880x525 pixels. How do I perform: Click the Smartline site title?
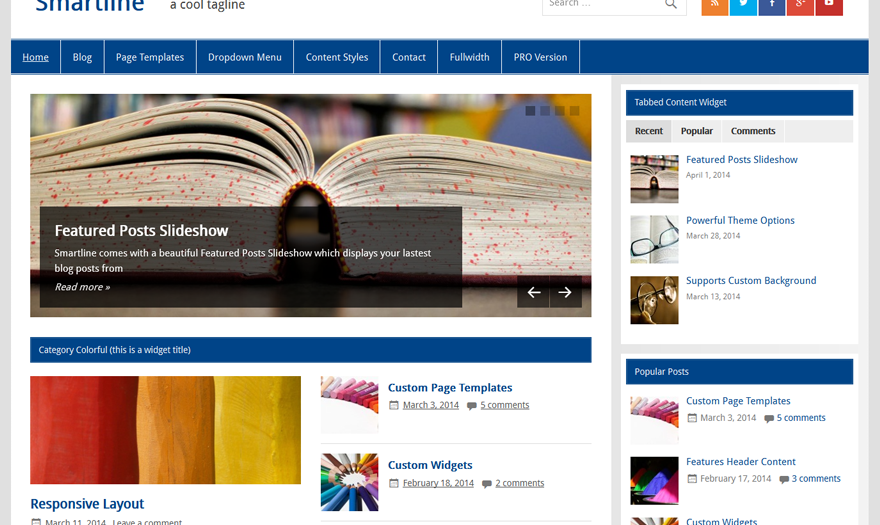(x=90, y=6)
